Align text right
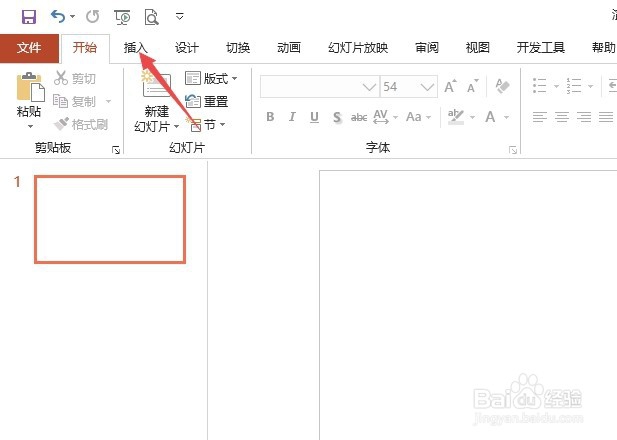The width and height of the screenshot is (617, 440). 584,117
